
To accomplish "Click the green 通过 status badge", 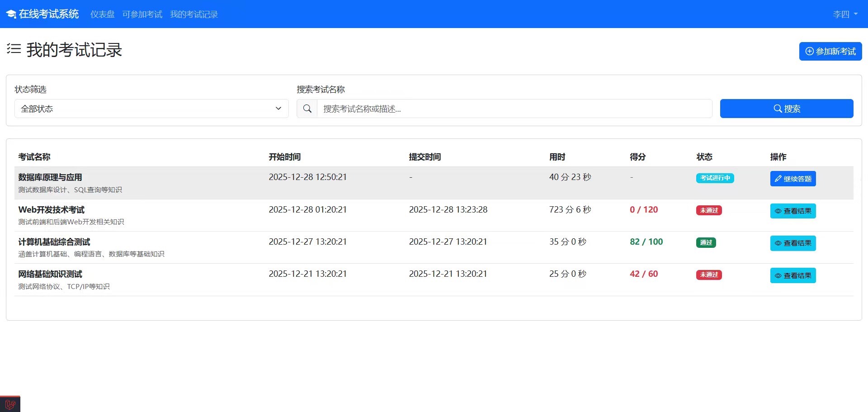I will (x=706, y=242).
